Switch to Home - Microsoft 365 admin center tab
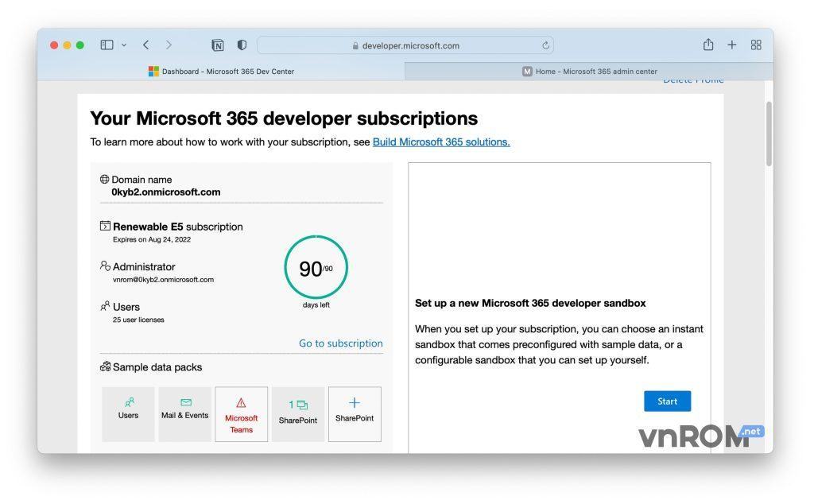This screenshot has height=504, width=814. tap(589, 72)
